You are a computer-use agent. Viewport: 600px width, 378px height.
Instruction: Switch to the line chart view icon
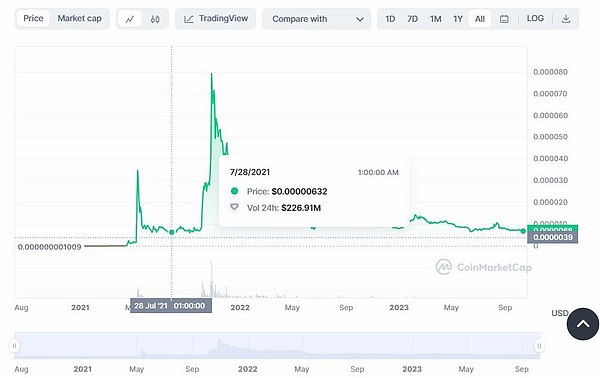pyautogui.click(x=130, y=19)
